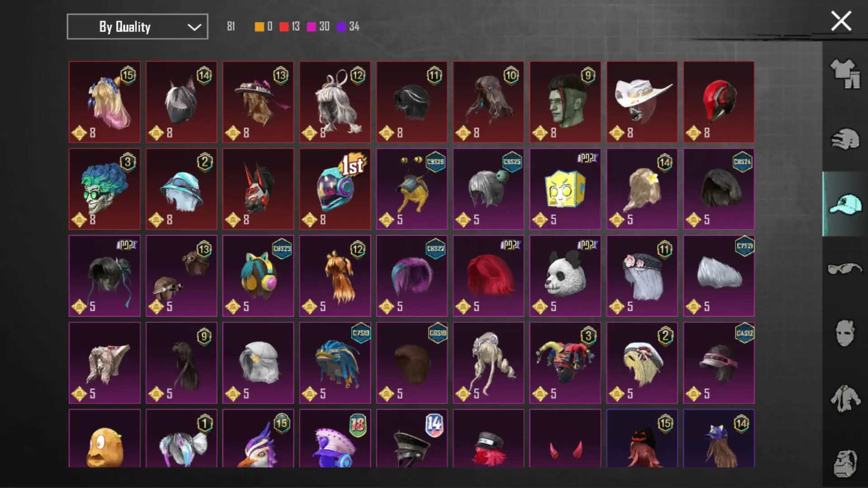Open the face mask category icon
This screenshot has height=488, width=868.
tap(845, 333)
